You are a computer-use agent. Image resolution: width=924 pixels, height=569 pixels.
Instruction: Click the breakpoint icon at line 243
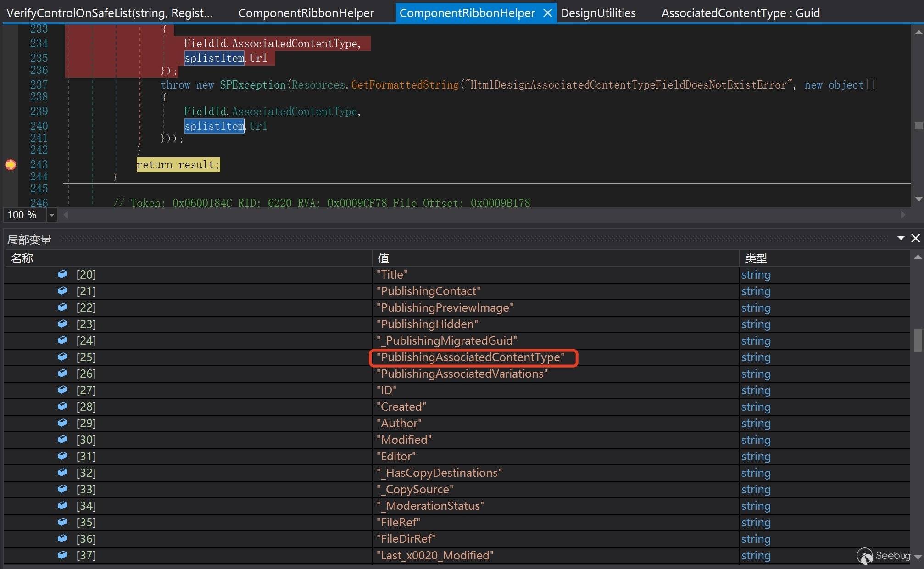[x=11, y=165]
